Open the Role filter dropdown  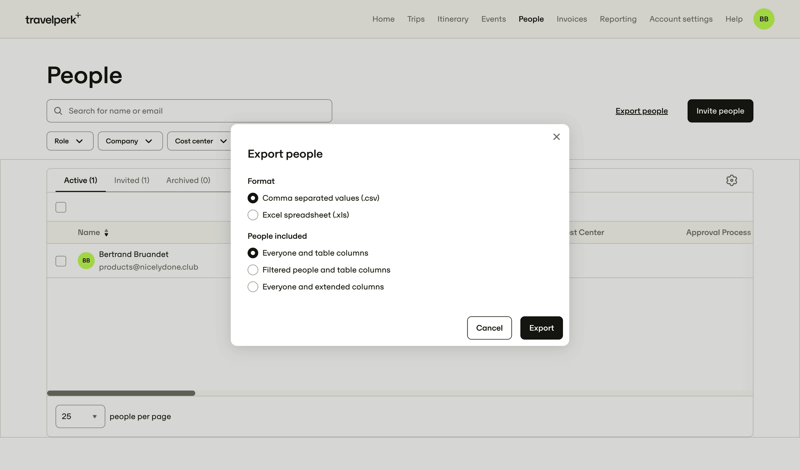(x=70, y=141)
